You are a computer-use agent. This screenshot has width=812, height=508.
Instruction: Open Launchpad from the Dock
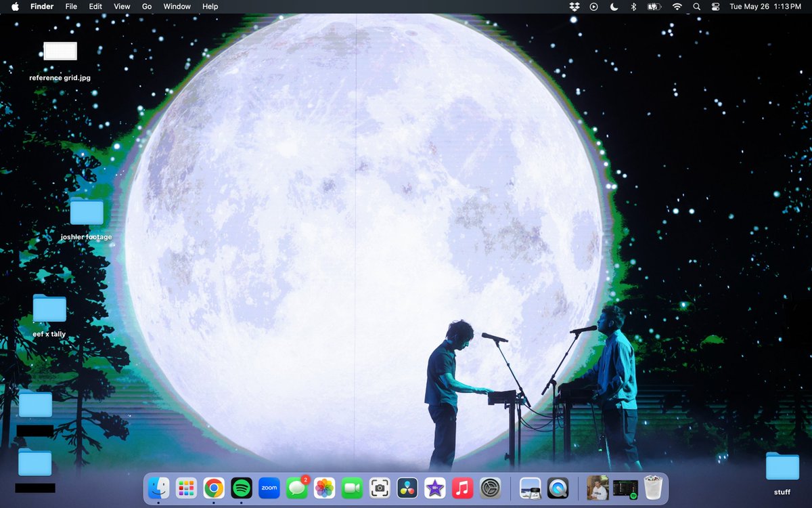click(186, 488)
